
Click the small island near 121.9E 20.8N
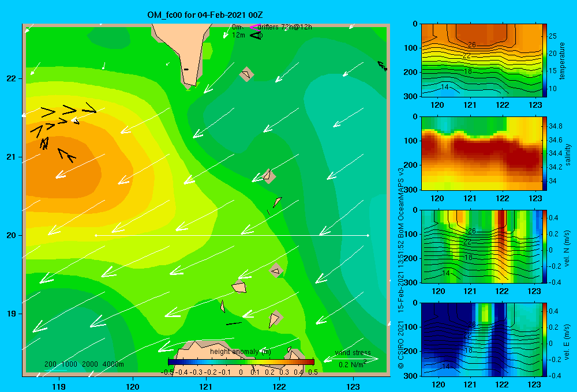pyautogui.click(x=269, y=176)
